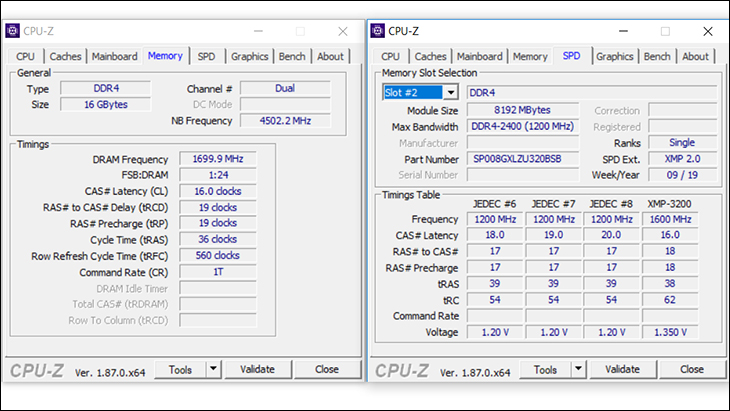Click the tRFC 560 clocks value

coord(218,256)
